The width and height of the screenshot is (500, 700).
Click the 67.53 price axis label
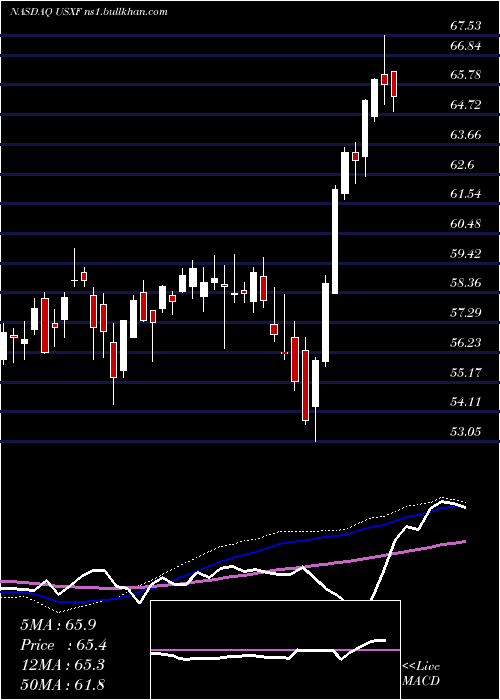pos(466,26)
